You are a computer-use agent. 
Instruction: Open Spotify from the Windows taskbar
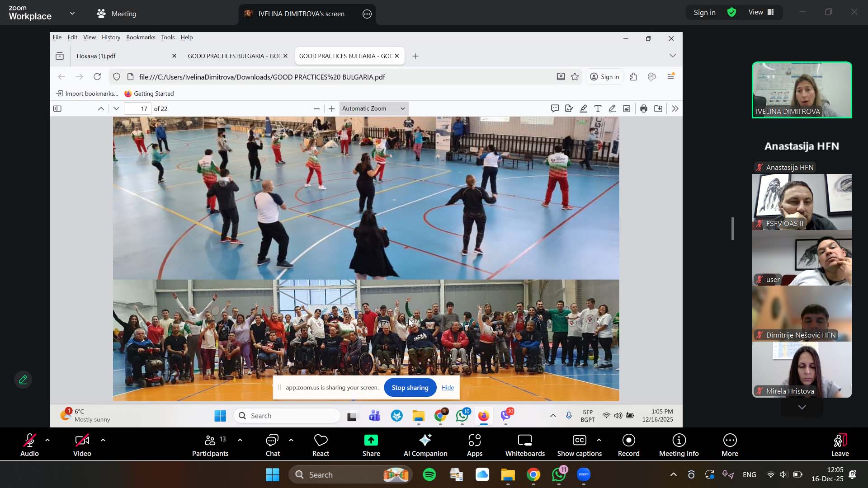pos(429,474)
